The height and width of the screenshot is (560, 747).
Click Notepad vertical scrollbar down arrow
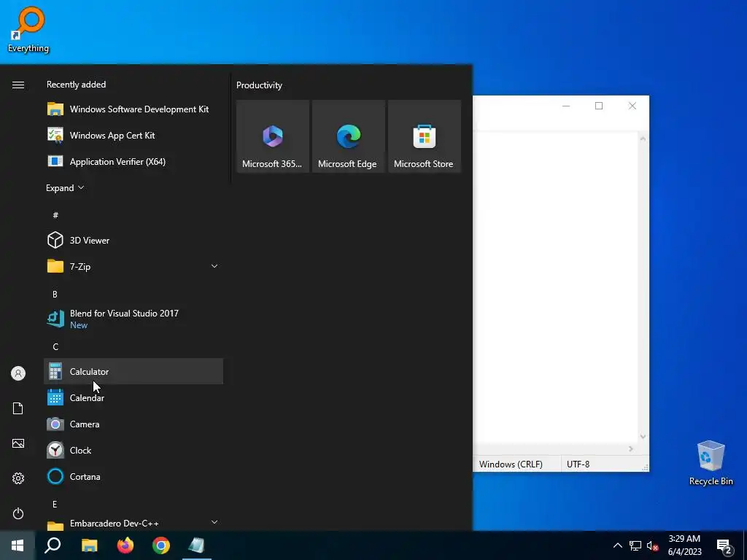point(643,437)
